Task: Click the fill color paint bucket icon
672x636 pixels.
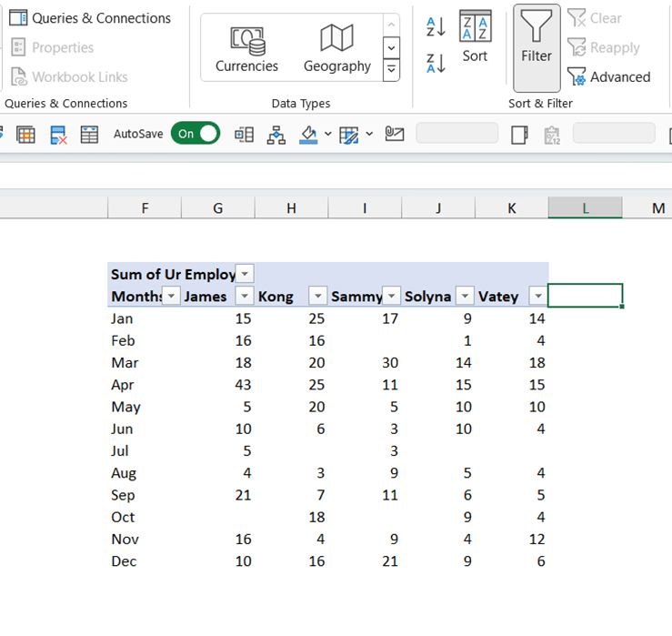Action: (308, 135)
